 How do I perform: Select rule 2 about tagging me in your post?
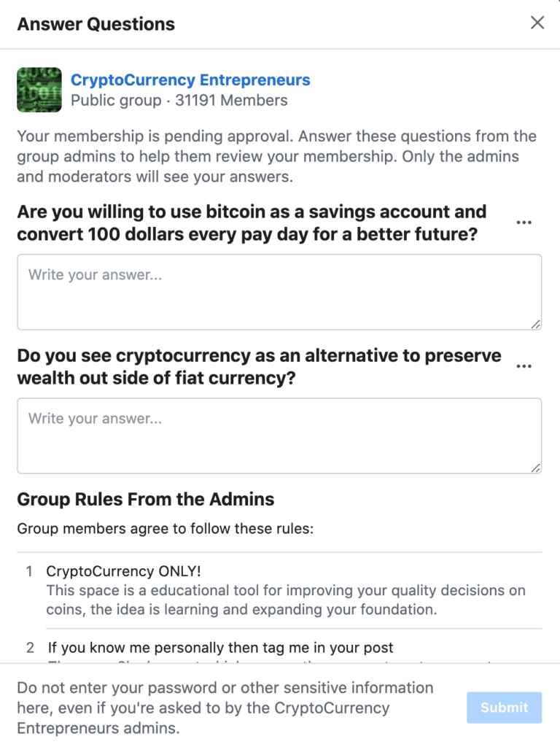pos(220,648)
